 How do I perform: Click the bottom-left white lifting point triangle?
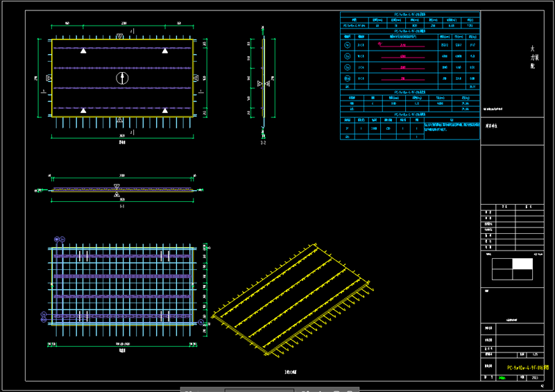pyautogui.click(x=83, y=110)
